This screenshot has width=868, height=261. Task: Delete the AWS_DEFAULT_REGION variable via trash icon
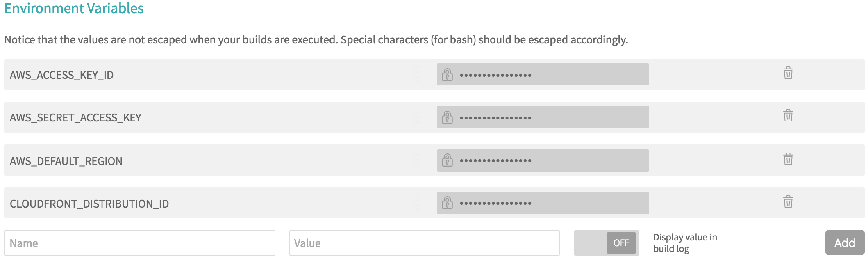[788, 160]
